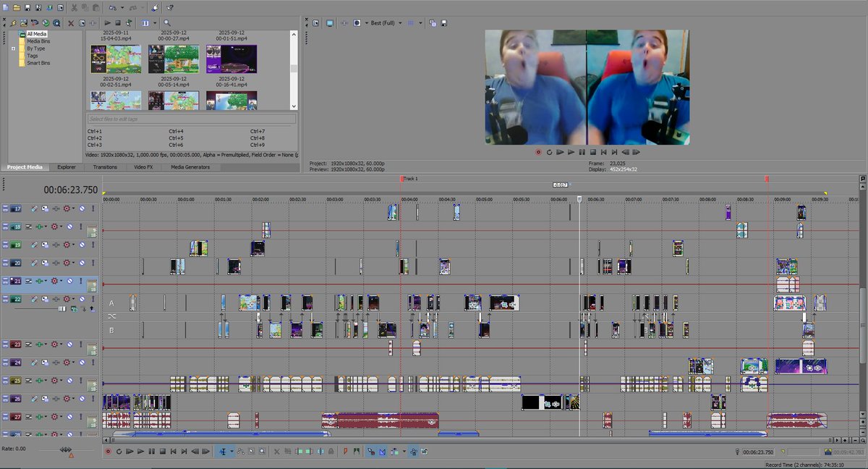Remove selected media with the red X
This screenshot has height=469, width=868.
pyautogui.click(x=71, y=23)
